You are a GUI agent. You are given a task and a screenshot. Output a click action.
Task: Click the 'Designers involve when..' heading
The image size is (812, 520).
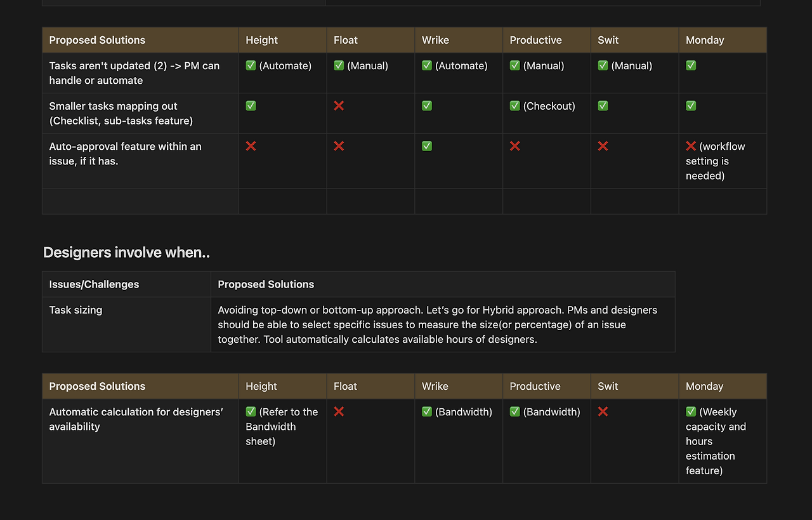point(126,253)
